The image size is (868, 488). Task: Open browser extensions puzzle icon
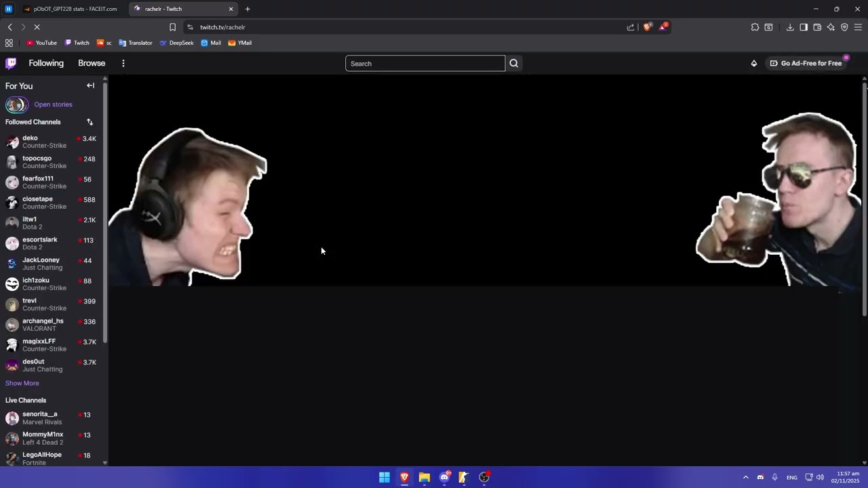tap(755, 27)
